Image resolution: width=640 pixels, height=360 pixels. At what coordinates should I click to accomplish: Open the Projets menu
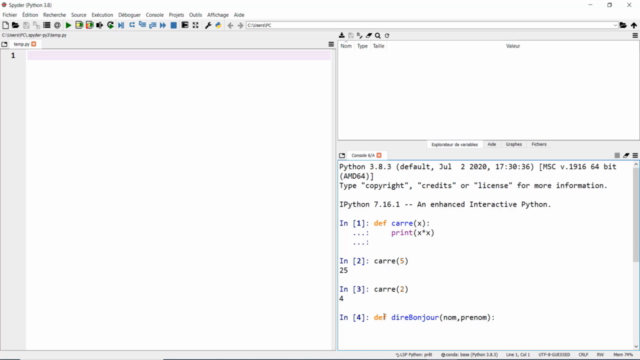pos(176,15)
